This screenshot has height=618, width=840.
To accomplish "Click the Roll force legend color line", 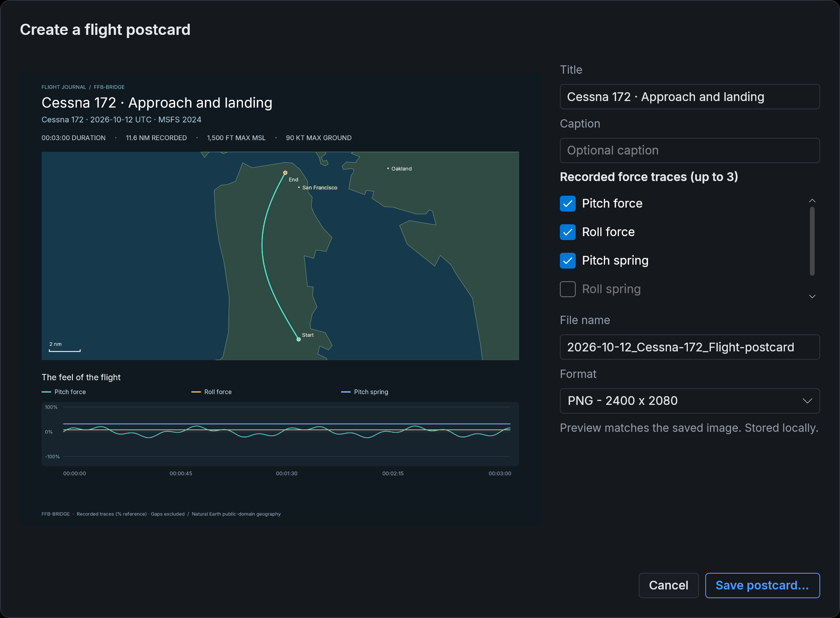I will coord(196,392).
